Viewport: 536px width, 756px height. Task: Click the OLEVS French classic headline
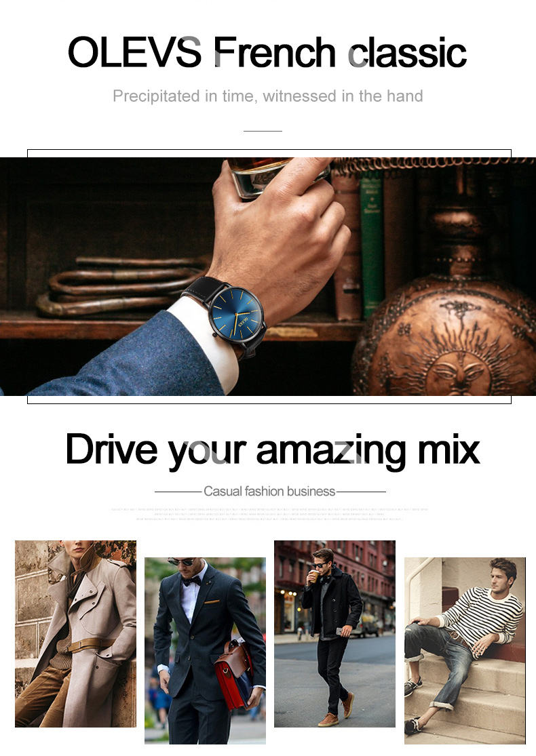coord(267,52)
